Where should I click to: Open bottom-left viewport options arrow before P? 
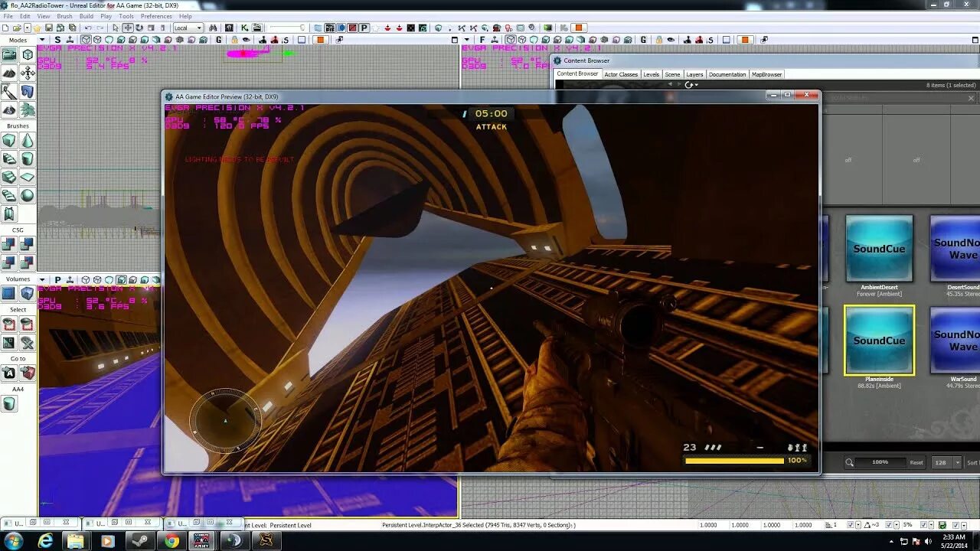coord(43,280)
